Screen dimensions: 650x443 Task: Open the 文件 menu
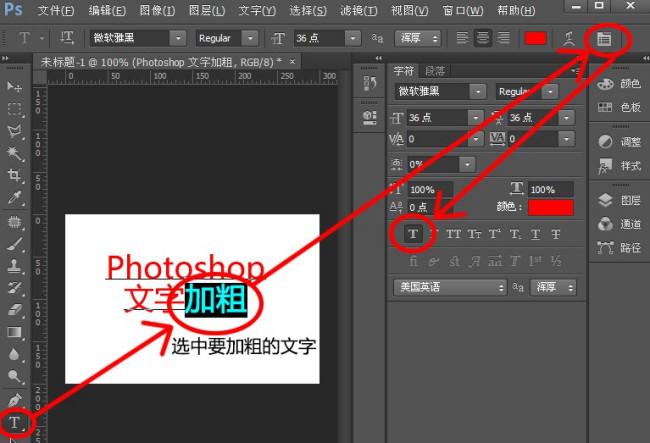[56, 10]
